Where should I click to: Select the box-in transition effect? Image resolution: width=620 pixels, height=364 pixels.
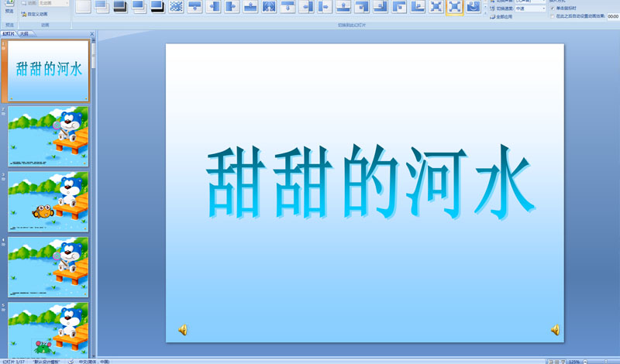click(x=436, y=6)
